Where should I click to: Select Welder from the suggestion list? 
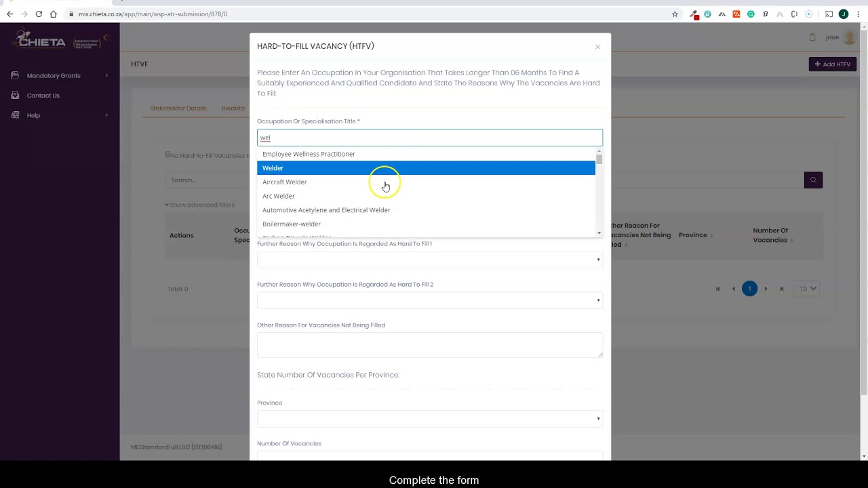273,168
